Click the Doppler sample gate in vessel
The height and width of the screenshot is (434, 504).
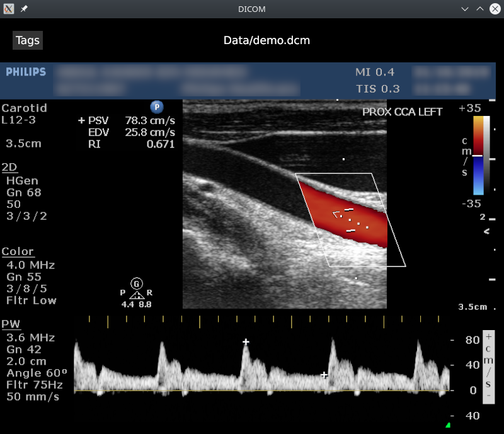[350, 220]
